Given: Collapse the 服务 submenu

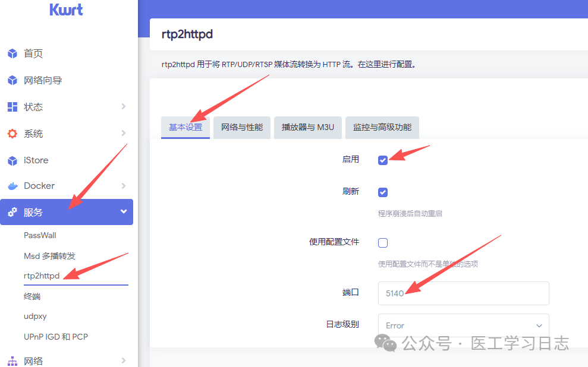Looking at the screenshot, I should (124, 211).
